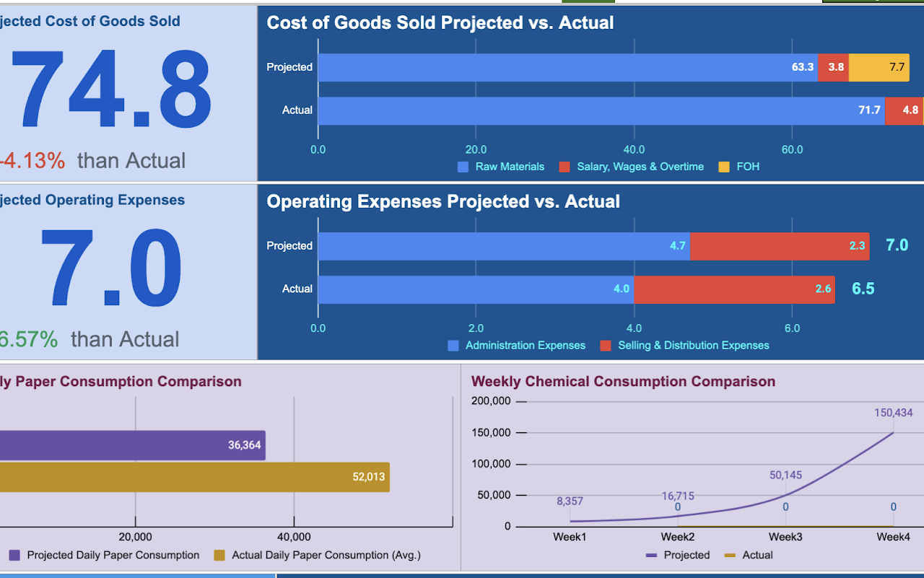The height and width of the screenshot is (578, 924).
Task: Click the gold 52,013 paper consumption bar
Action: [195, 477]
